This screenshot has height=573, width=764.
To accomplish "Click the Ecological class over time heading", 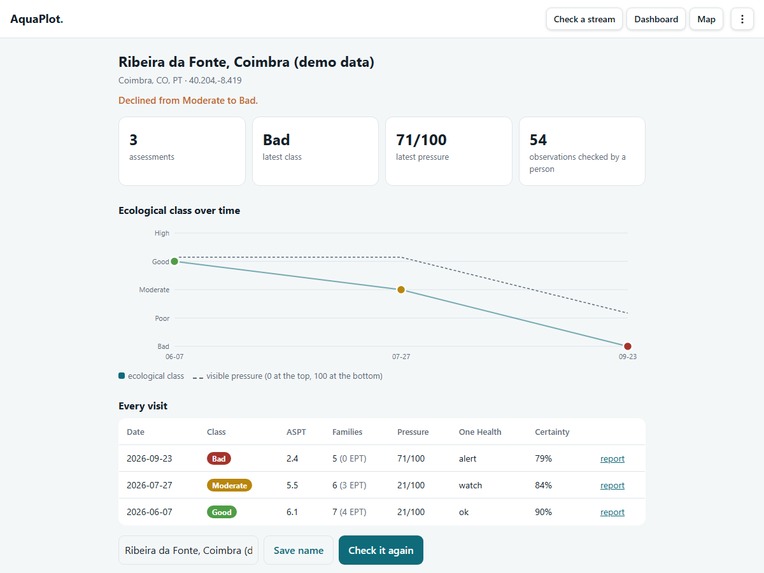I will 179,210.
